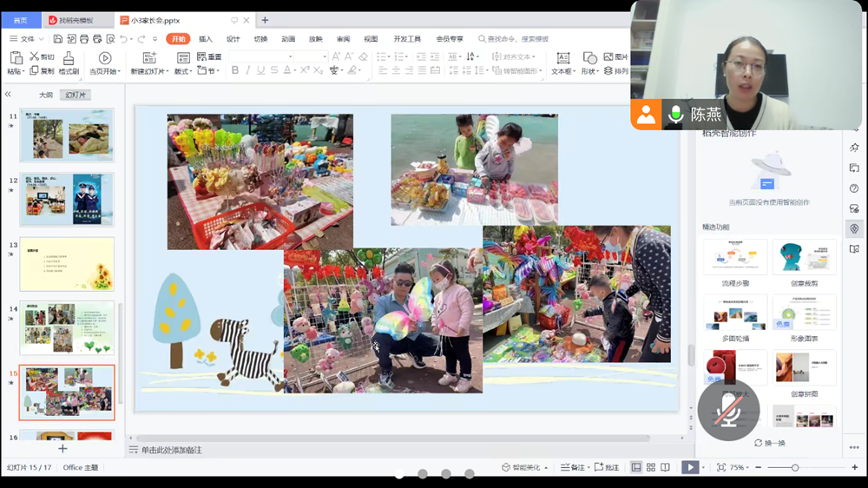Screen dimensions: 868x488
Task: Unmute the muted microphone button
Action: pos(728,410)
